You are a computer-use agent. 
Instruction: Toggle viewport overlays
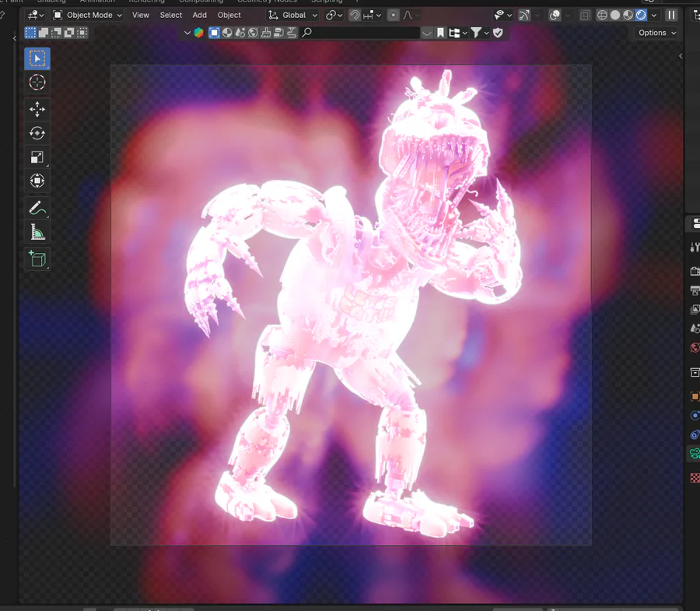click(555, 16)
